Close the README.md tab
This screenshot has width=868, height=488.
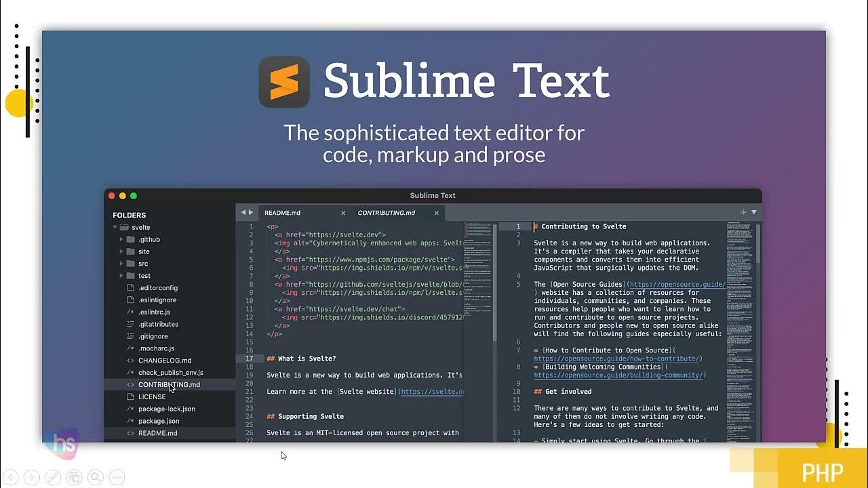point(343,213)
